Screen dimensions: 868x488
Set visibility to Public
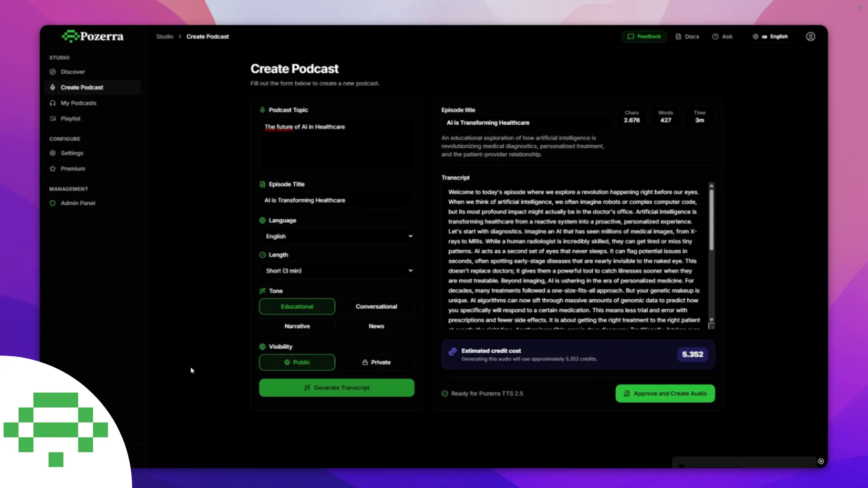[297, 362]
